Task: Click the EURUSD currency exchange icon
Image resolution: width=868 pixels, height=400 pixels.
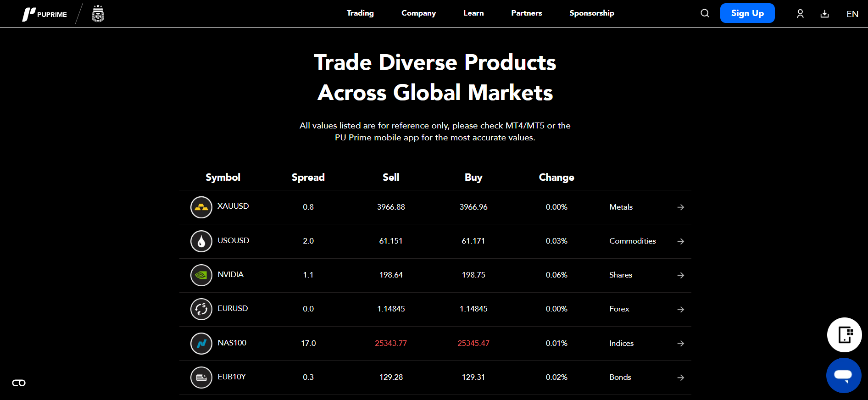Action: coord(201,309)
